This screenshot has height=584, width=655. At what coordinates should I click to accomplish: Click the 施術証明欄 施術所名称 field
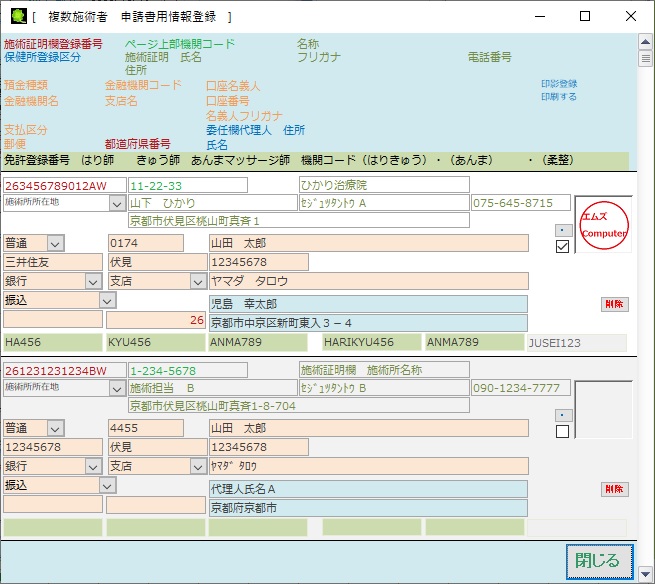click(x=384, y=370)
